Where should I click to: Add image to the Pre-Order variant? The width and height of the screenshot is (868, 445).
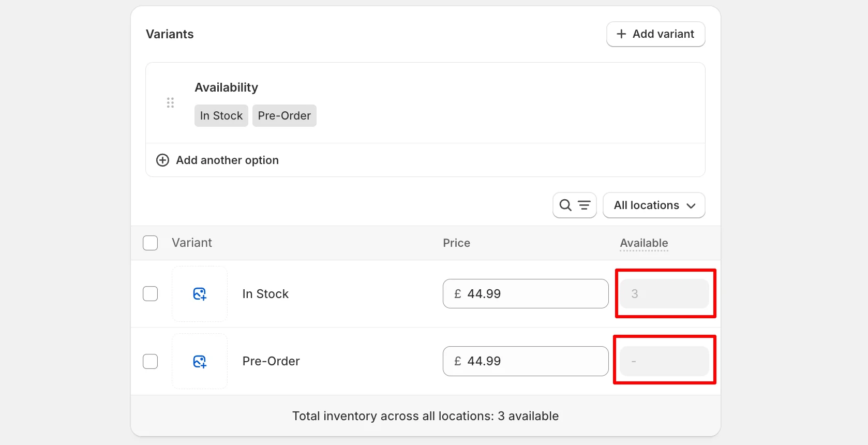200,361
